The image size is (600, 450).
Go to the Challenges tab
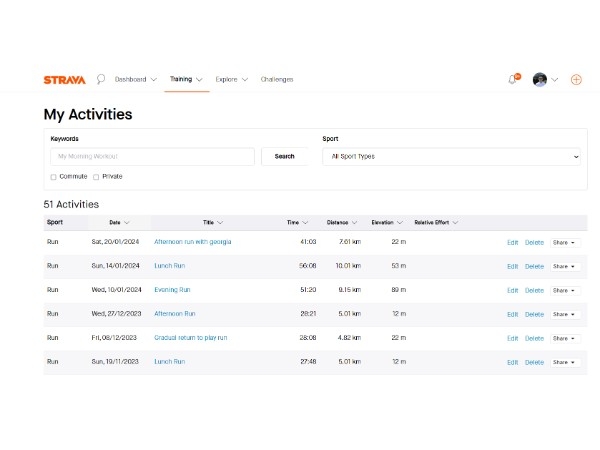pyautogui.click(x=277, y=80)
